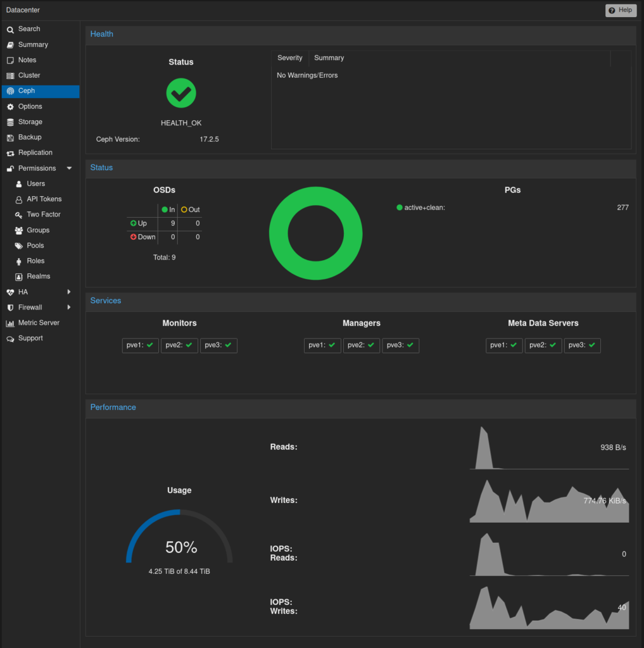The image size is (644, 648).
Task: Go to Cluster section
Action: pyautogui.click(x=41, y=75)
